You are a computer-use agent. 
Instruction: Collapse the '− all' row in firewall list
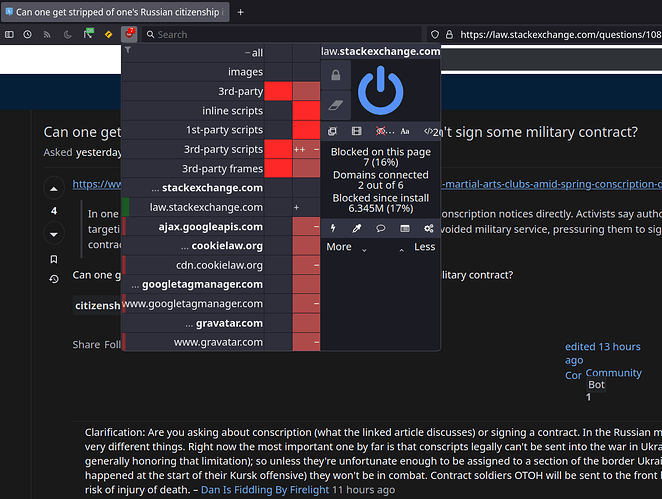pyautogui.click(x=193, y=53)
